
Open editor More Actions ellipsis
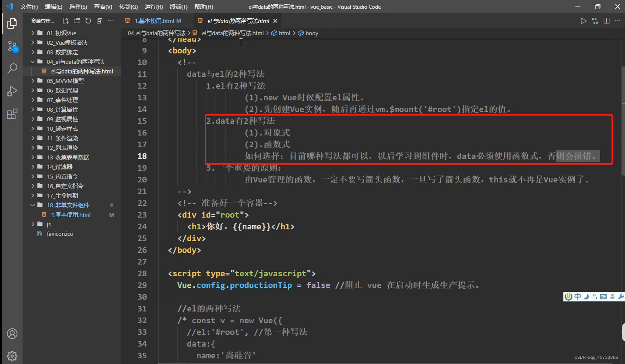coord(617,21)
